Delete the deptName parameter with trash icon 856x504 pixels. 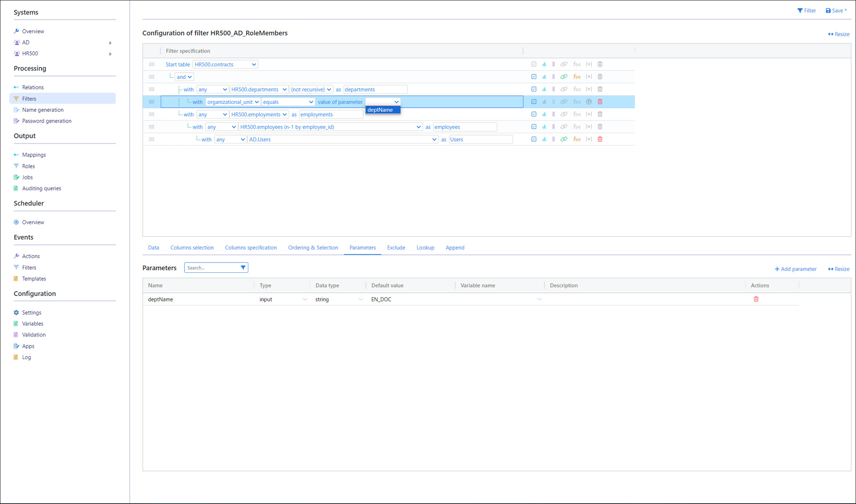756,299
